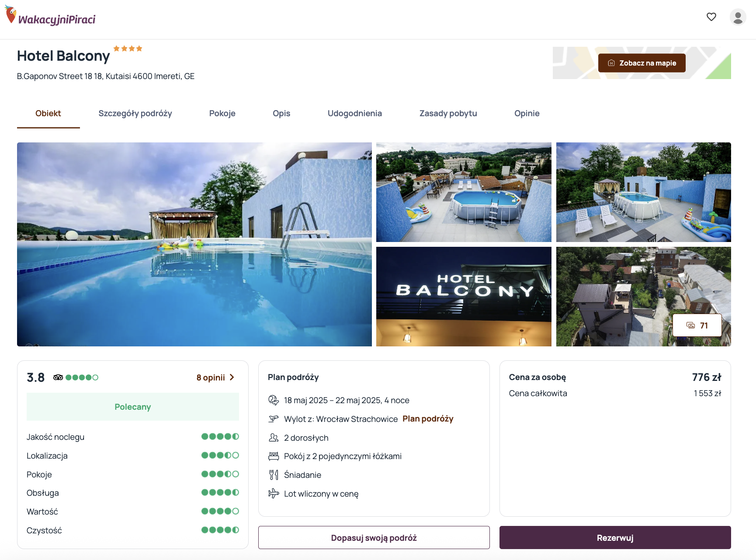Open the Pokoje tab
This screenshot has width=756, height=560.
point(222,114)
